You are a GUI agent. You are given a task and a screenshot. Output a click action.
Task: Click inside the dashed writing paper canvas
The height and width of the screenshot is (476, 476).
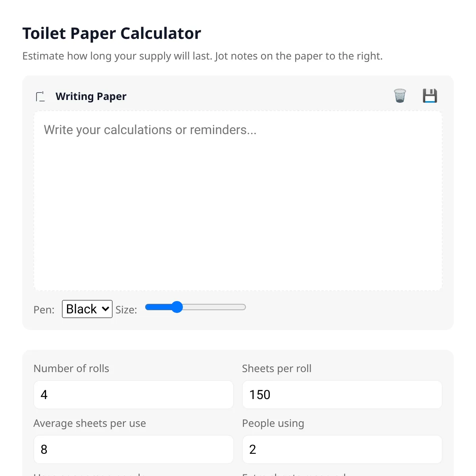238,201
